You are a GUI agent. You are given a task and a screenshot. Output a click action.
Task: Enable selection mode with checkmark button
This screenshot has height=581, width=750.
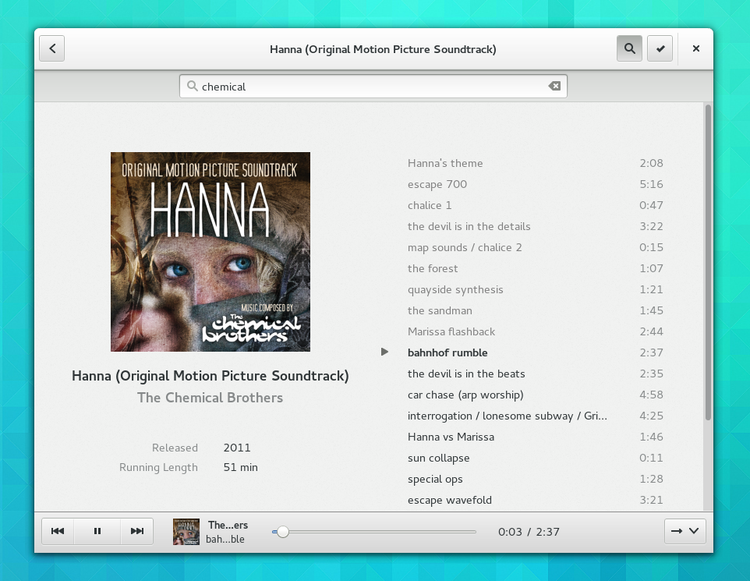click(659, 48)
